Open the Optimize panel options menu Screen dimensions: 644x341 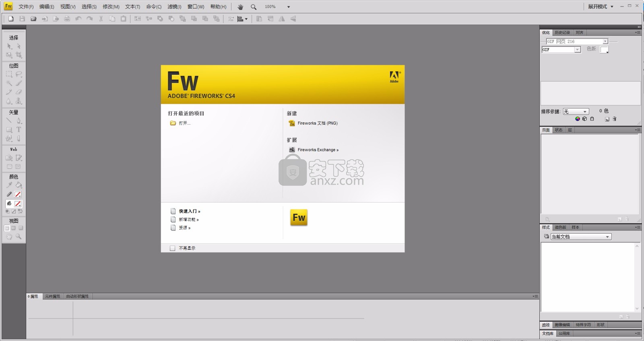(638, 33)
